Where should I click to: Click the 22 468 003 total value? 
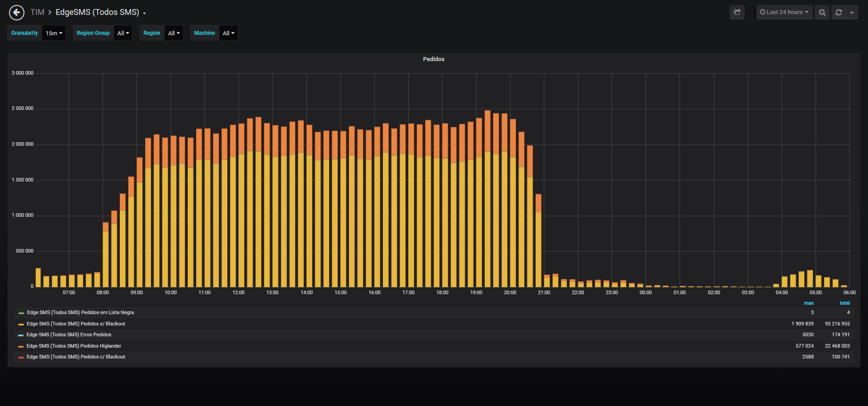[x=837, y=346]
